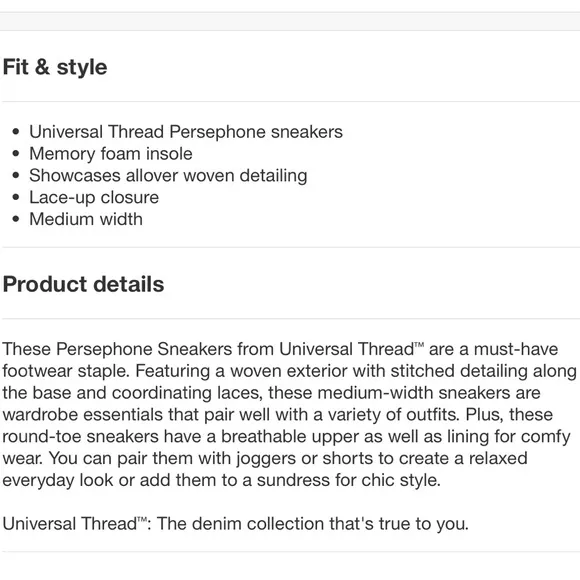This screenshot has height=580, width=580.
Task: Click the Persephone Sneakers description paragraph
Action: click(x=289, y=415)
